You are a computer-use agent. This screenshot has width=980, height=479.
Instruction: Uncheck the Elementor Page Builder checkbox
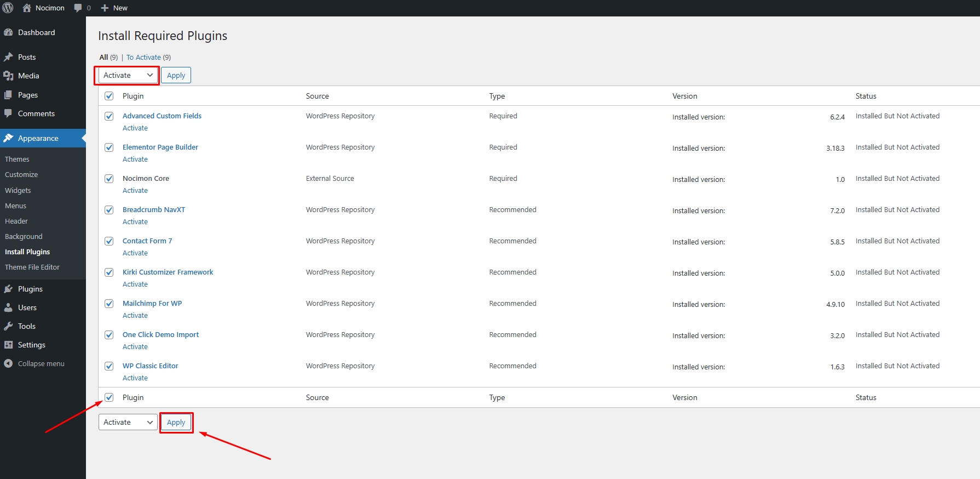109,147
